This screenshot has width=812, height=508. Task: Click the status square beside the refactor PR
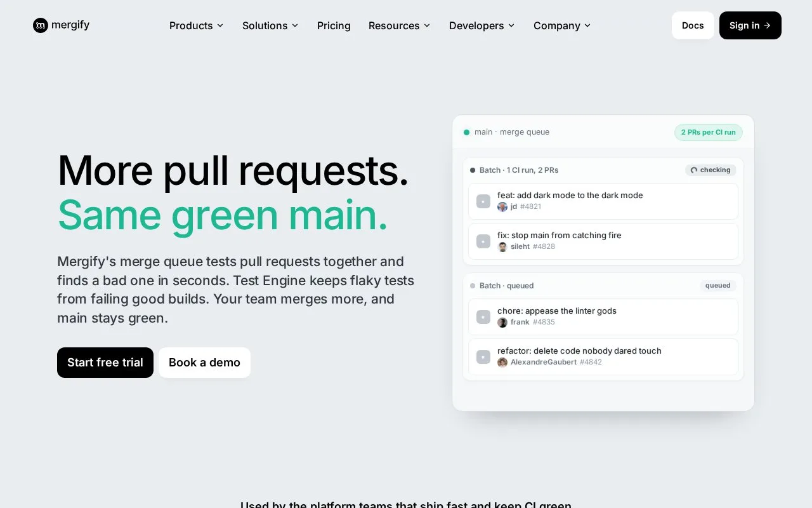pos(483,357)
